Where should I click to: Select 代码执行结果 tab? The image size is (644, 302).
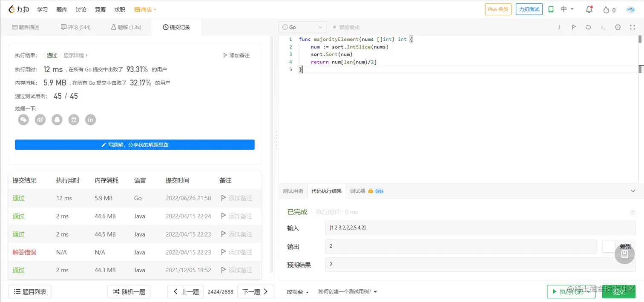coord(327,191)
